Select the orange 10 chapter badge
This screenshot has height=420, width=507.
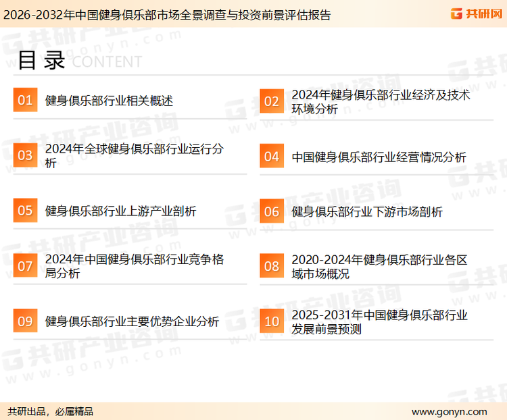pos(271,321)
